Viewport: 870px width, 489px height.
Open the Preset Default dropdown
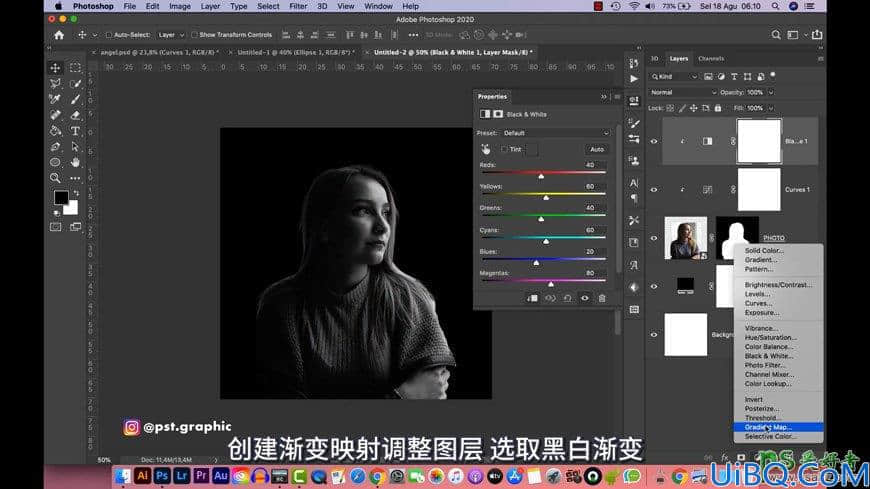(555, 133)
